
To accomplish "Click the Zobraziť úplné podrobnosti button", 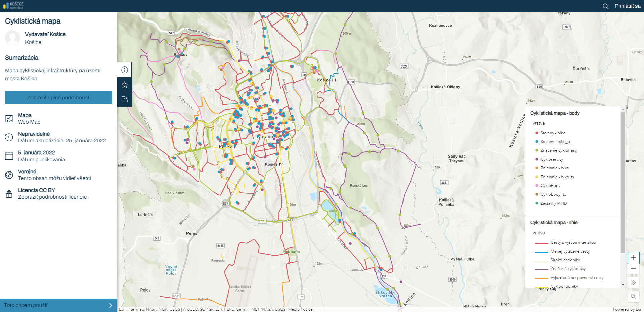I will click(x=58, y=98).
